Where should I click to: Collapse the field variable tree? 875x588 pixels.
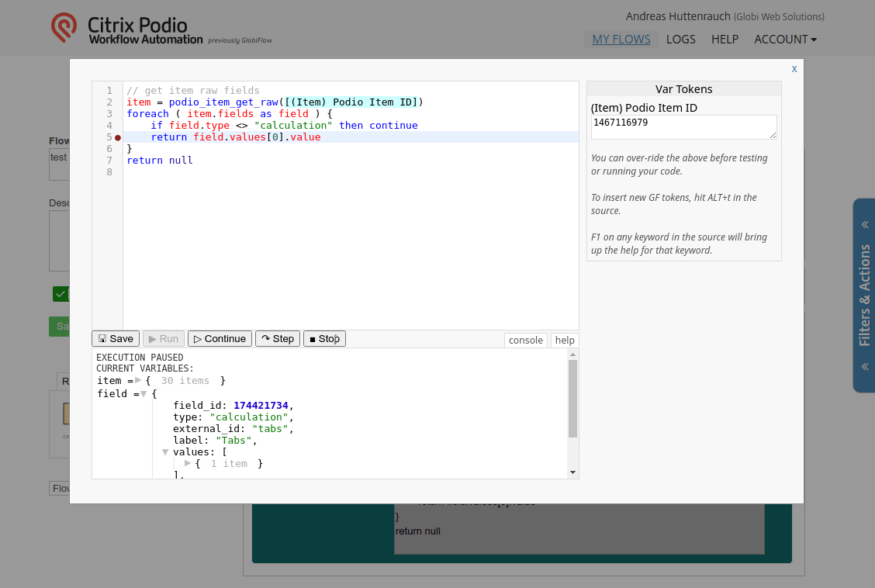144,394
